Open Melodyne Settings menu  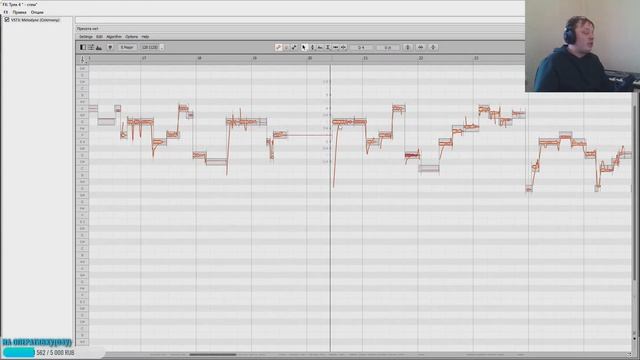tap(86, 37)
